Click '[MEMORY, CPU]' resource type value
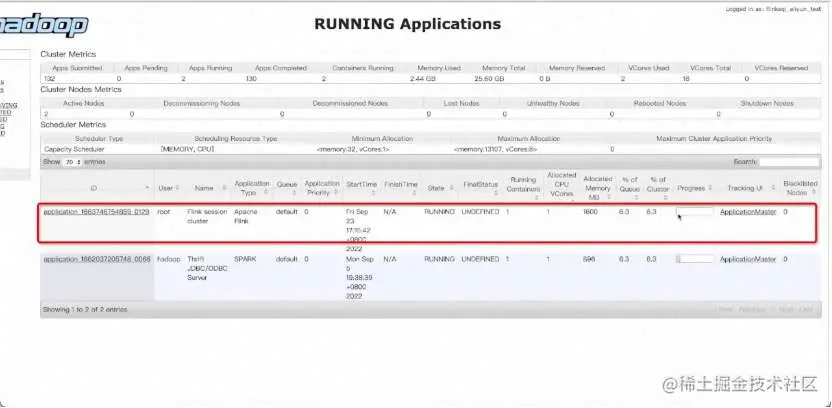Screen dimensions: 832x408 187,150
